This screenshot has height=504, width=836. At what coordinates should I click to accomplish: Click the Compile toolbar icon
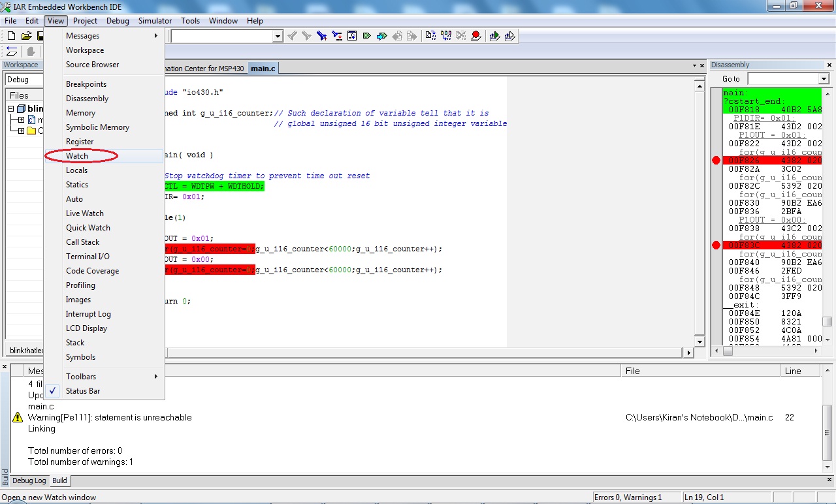point(430,36)
